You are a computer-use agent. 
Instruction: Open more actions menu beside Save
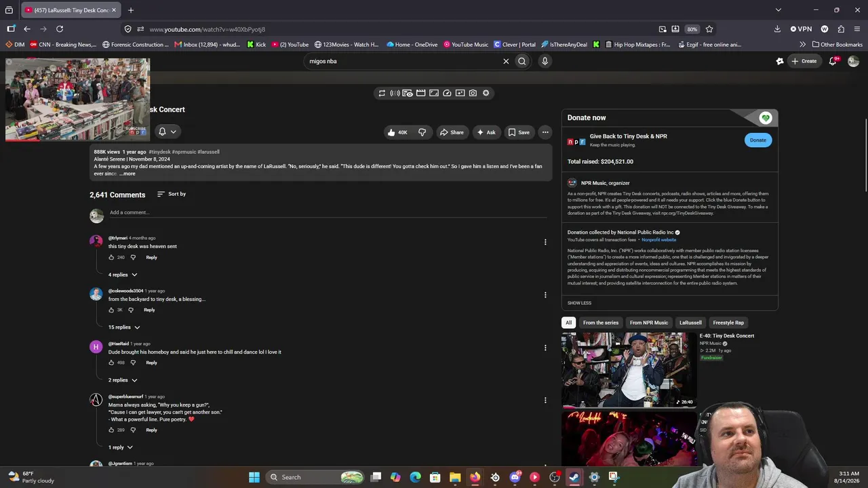pyautogui.click(x=545, y=132)
